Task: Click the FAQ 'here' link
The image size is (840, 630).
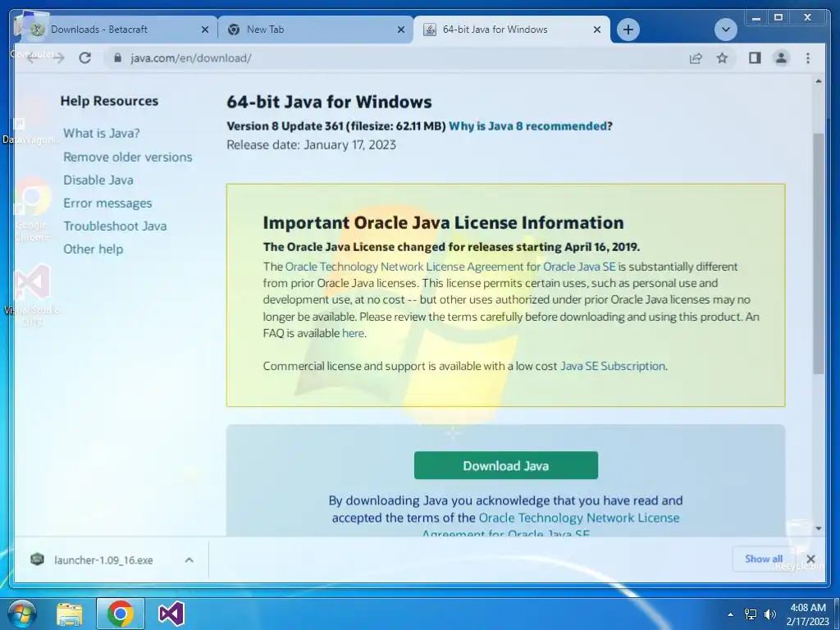Action: click(353, 333)
